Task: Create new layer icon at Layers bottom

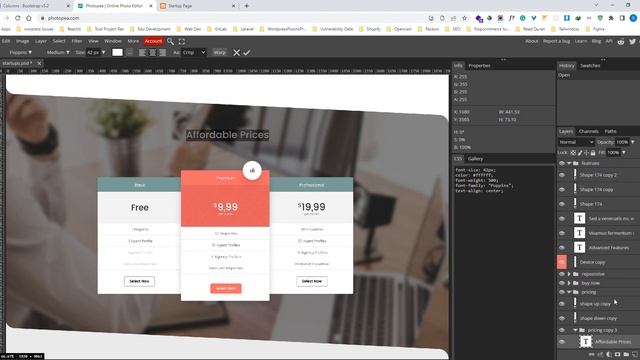Action: click(635, 355)
